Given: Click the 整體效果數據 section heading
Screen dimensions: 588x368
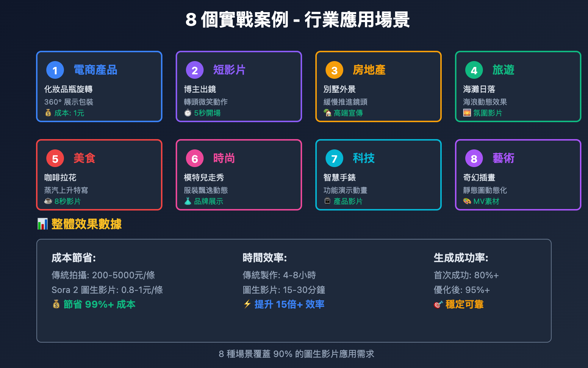Looking at the screenshot, I should (86, 224).
